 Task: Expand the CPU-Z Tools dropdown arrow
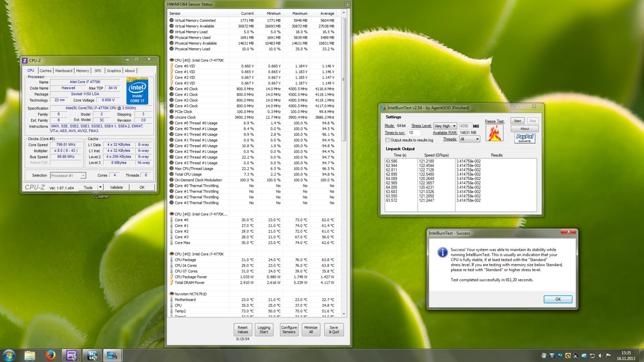pyautogui.click(x=100, y=187)
